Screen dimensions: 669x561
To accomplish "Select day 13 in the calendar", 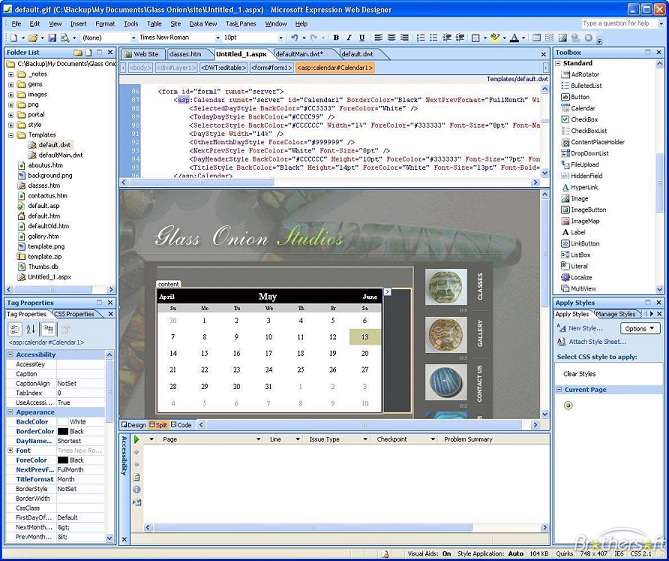I will click(365, 337).
